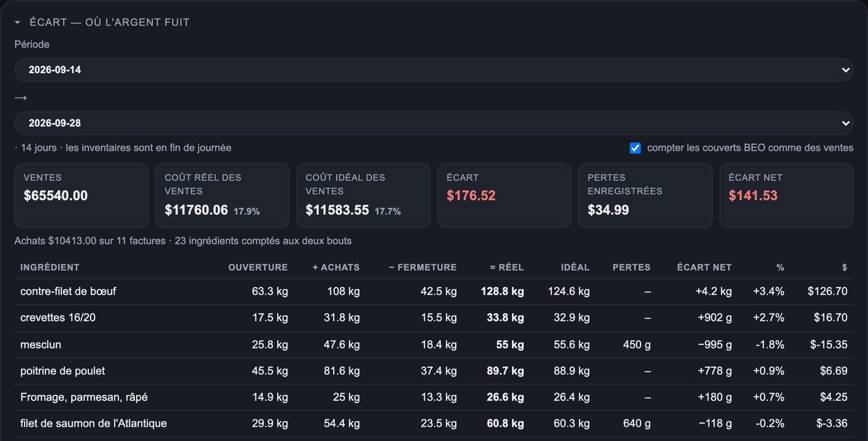868x441 pixels.
Task: Select the poitrine de poulet row
Action: pyautogui.click(x=434, y=371)
